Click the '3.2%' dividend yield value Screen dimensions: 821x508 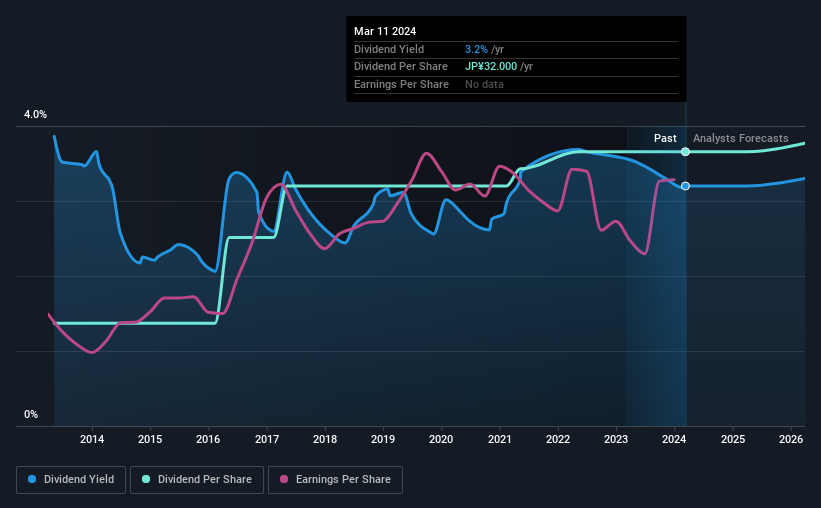pos(476,49)
